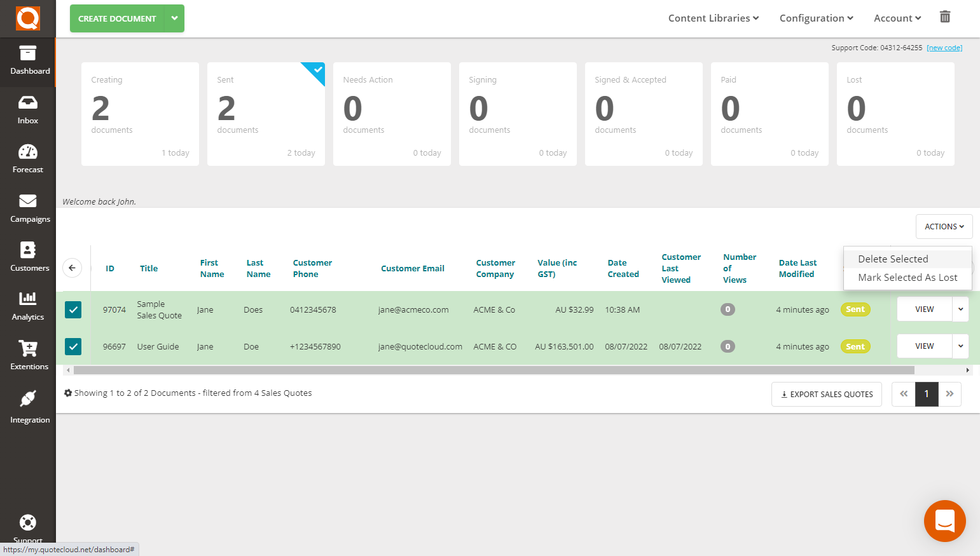Uncheck the Sample Sales Quote row checkbox
This screenshot has width=980, height=556.
click(x=72, y=309)
